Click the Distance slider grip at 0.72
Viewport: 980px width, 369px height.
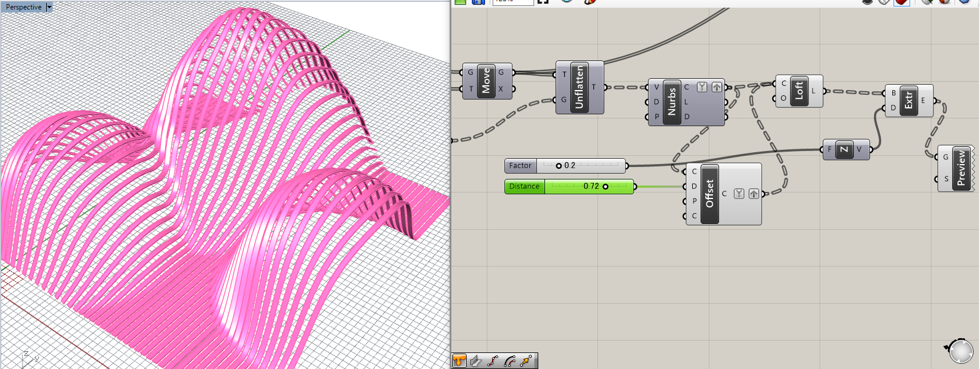pyautogui.click(x=605, y=187)
